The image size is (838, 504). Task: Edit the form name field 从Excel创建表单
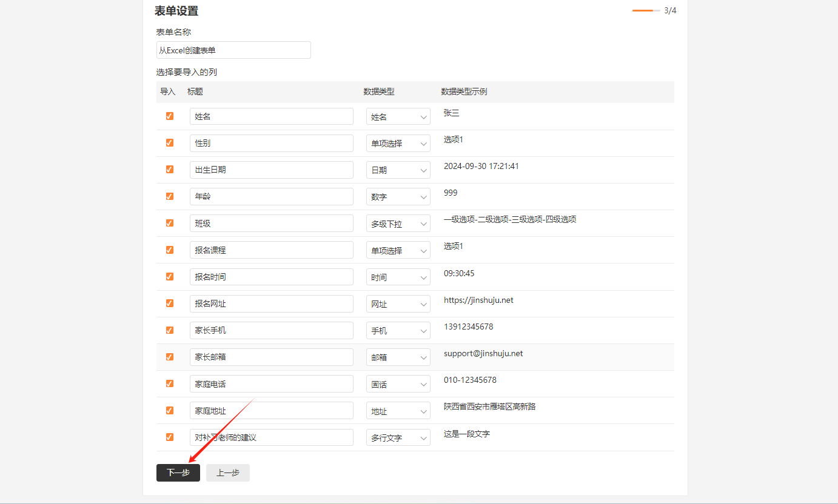pyautogui.click(x=233, y=50)
